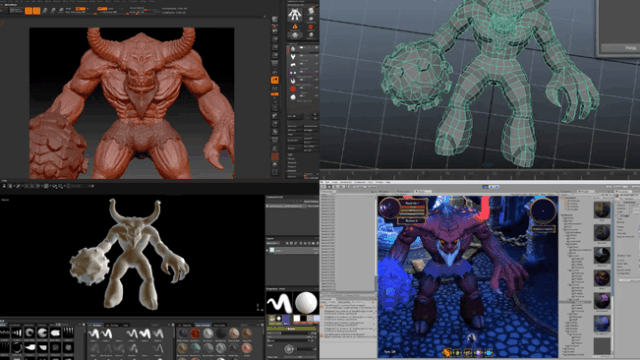Click the Pause button in Unity toolbar
This screenshot has width=640, height=360.
(x=491, y=187)
